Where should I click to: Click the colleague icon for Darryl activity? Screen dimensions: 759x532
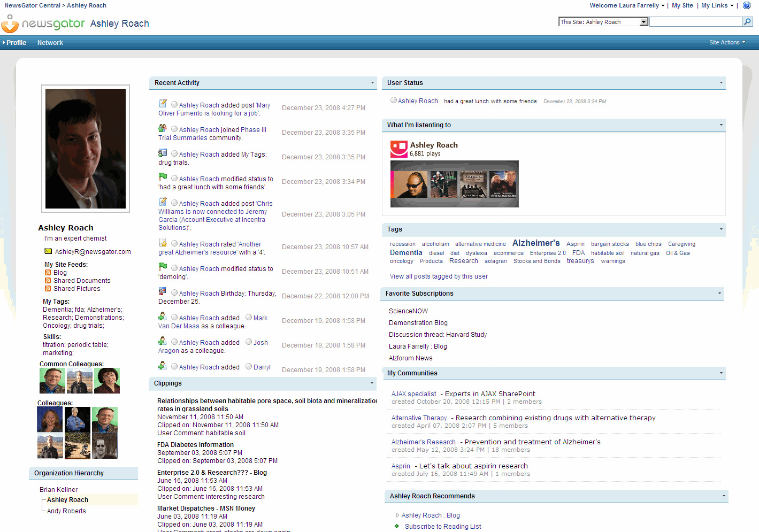[163, 366]
